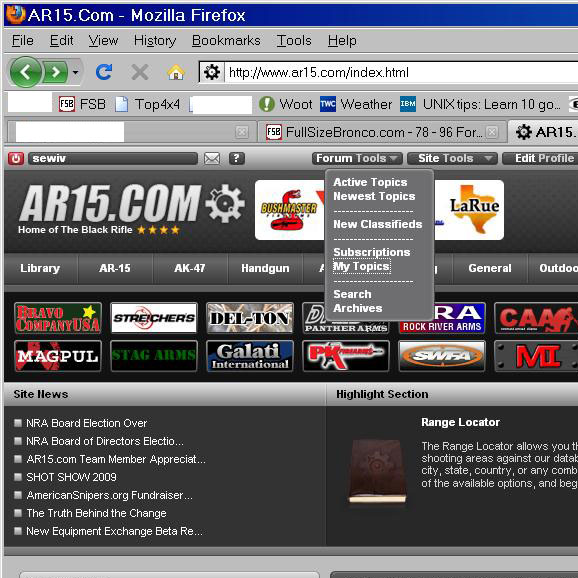578x578 pixels.
Task: Open the Tools menu
Action: click(x=294, y=41)
